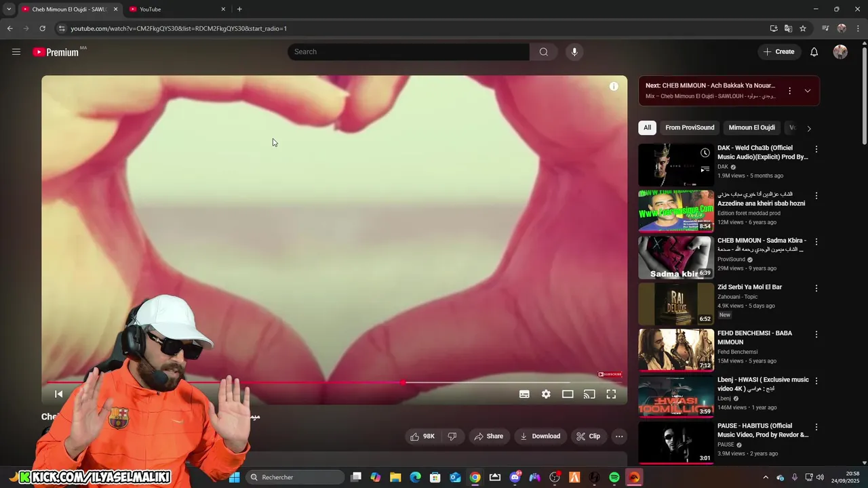
Task: Install app icon in address bar
Action: point(774,28)
